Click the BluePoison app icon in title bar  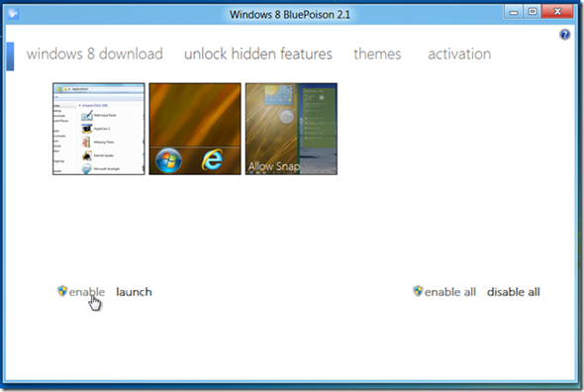pos(14,14)
